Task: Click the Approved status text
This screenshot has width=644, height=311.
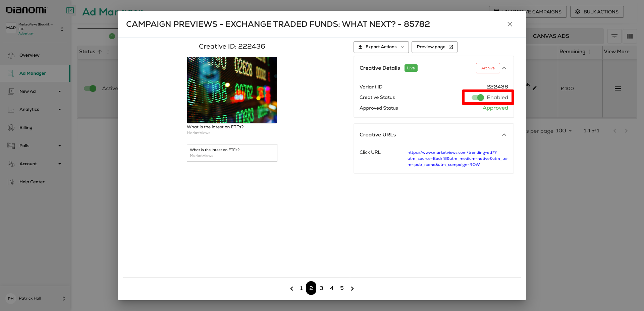Action: click(495, 108)
